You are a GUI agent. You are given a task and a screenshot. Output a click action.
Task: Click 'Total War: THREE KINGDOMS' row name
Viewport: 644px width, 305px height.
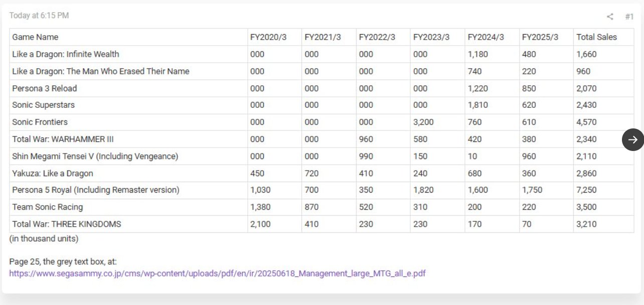click(67, 224)
